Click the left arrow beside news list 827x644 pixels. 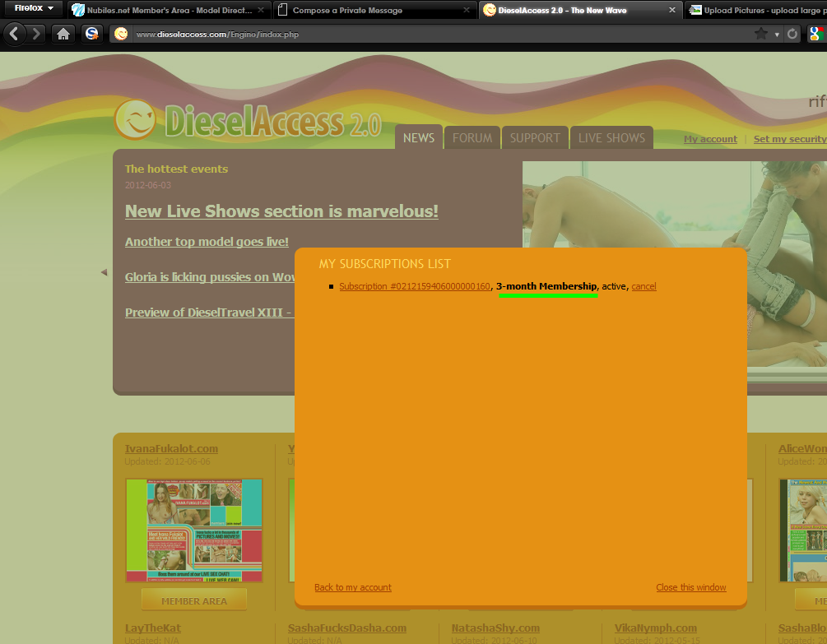[x=104, y=272]
